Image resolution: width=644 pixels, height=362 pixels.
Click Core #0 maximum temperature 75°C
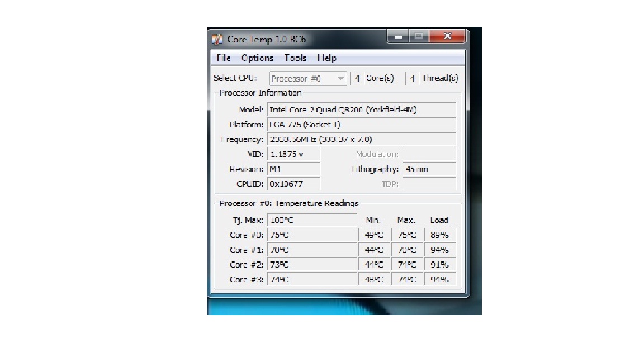[406, 235]
